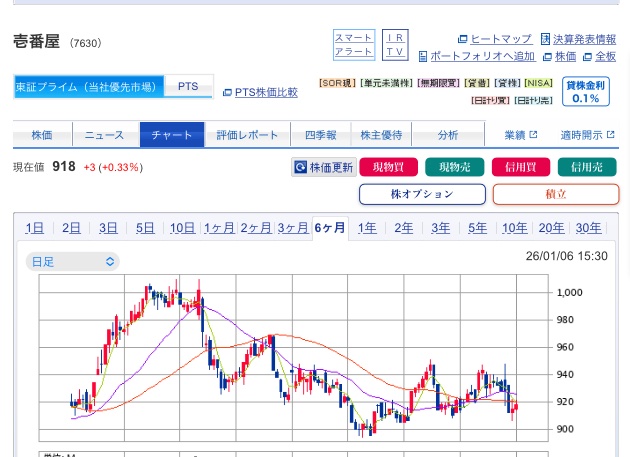Select 1年 chart period
The width and height of the screenshot is (630, 457).
[x=367, y=228]
